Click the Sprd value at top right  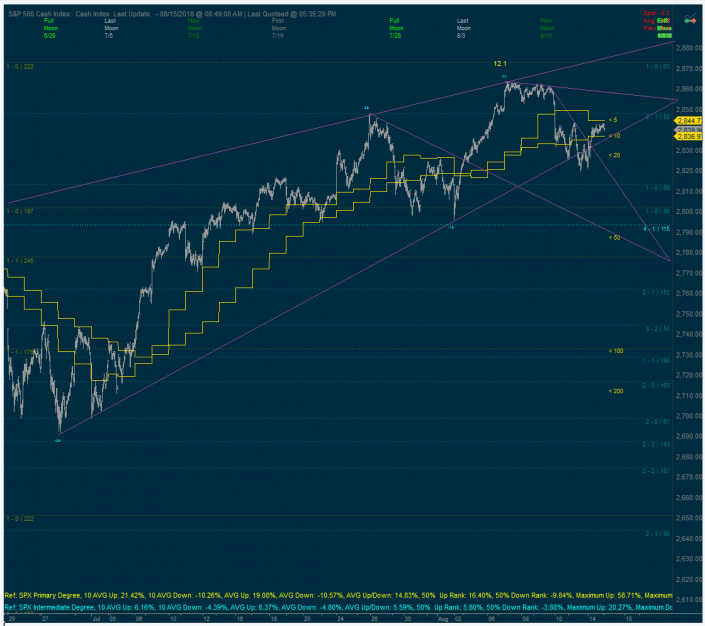point(656,13)
